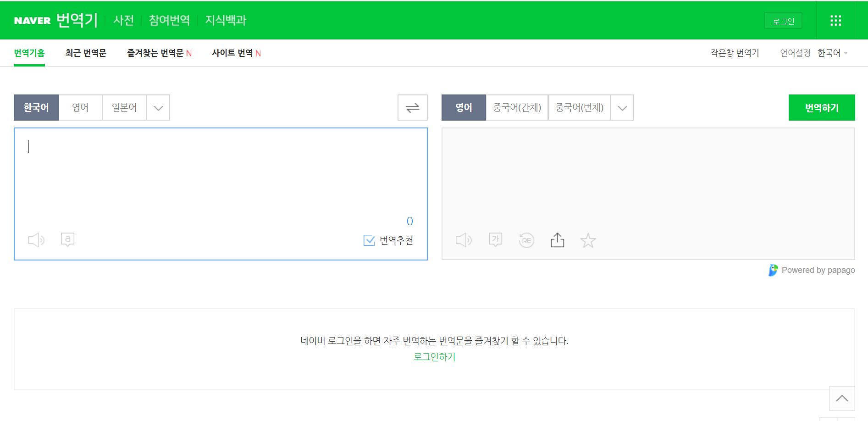Open 지식백과 link in header

(x=226, y=20)
